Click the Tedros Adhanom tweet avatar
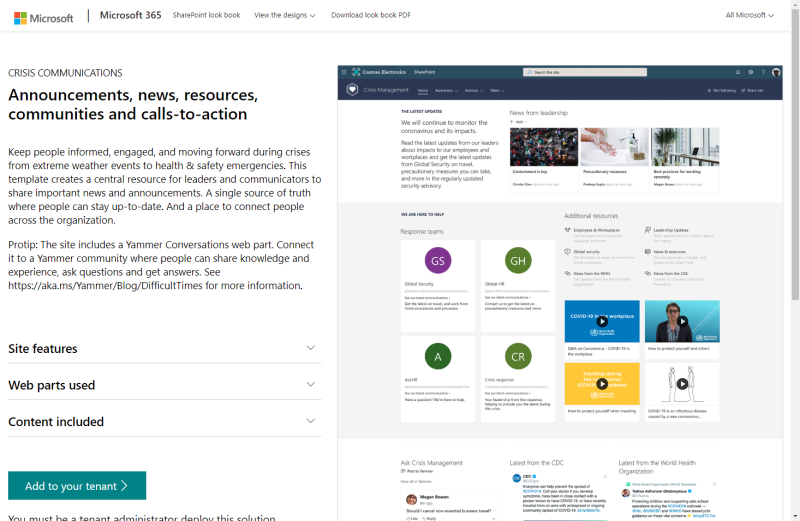800x521 pixels. click(625, 493)
